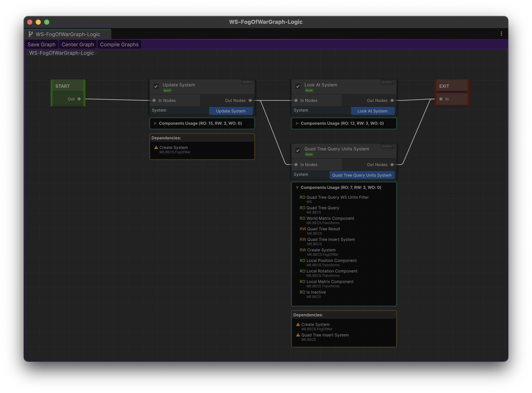Click warning icon beside Quad Tree Insert System dependency
The width and height of the screenshot is (532, 393).
click(x=298, y=335)
